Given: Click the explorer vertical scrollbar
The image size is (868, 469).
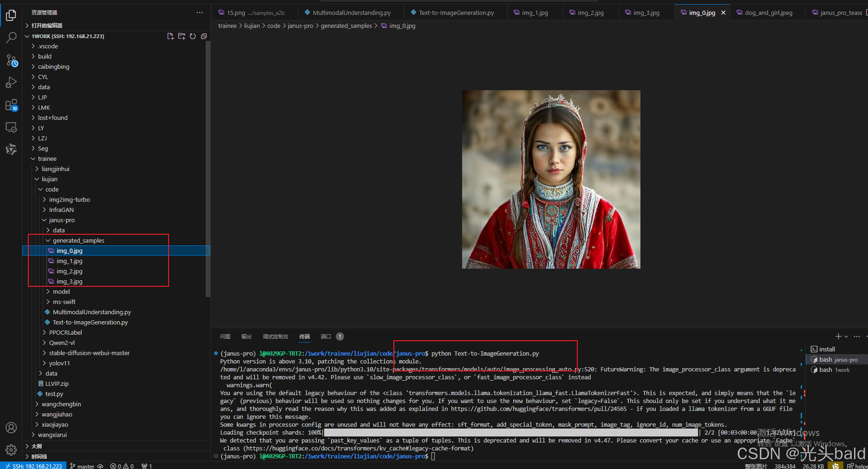Looking at the screenshot, I should [208, 168].
